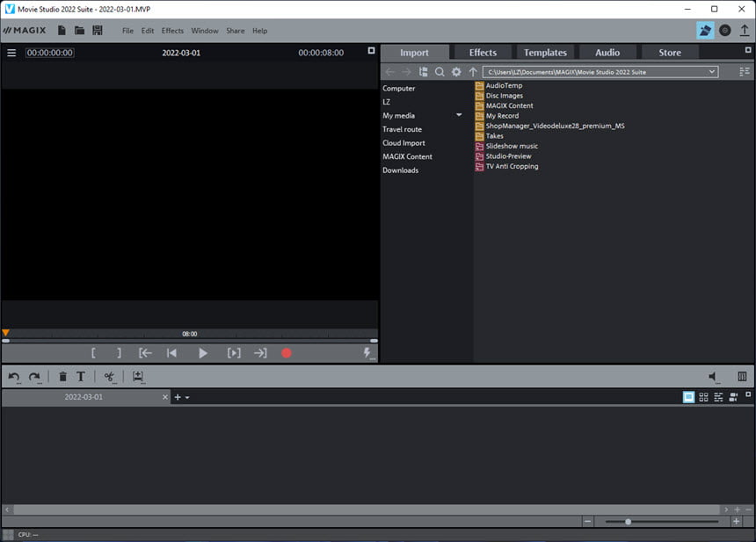Image resolution: width=756 pixels, height=542 pixels.
Task: Select Travel route in the media pool
Action: (x=402, y=129)
